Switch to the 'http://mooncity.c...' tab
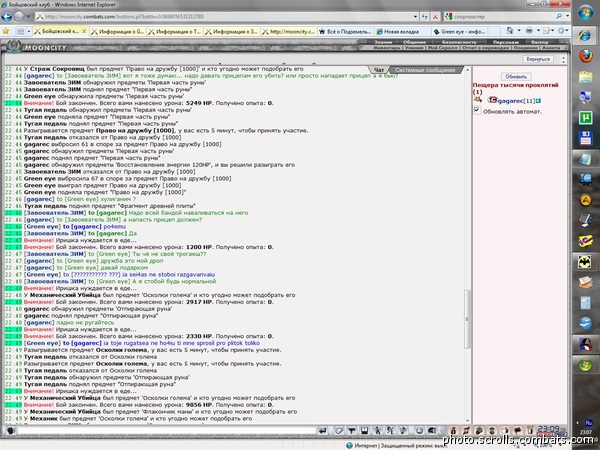This screenshot has width=600, height=450. click(x=289, y=32)
